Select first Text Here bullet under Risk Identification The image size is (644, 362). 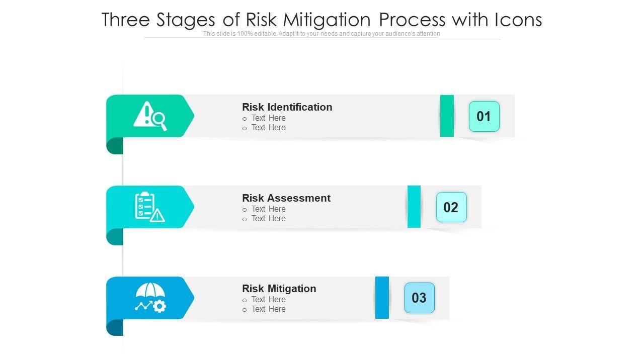(x=268, y=118)
